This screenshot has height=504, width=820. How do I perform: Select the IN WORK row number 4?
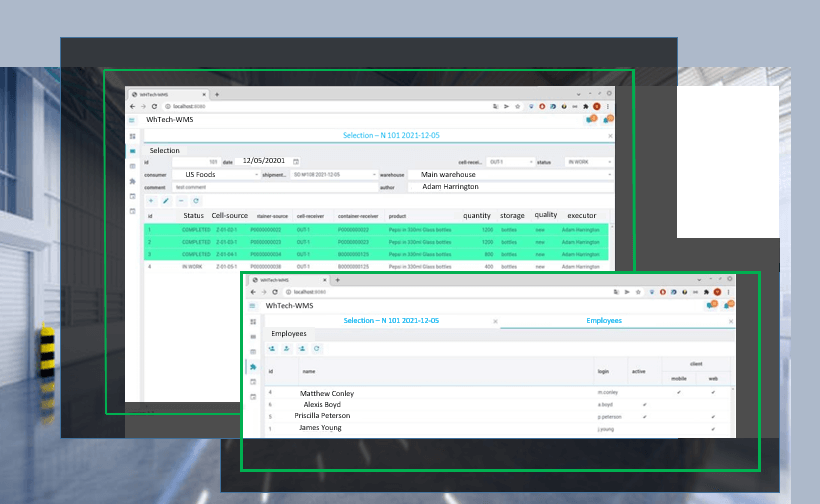[377, 267]
